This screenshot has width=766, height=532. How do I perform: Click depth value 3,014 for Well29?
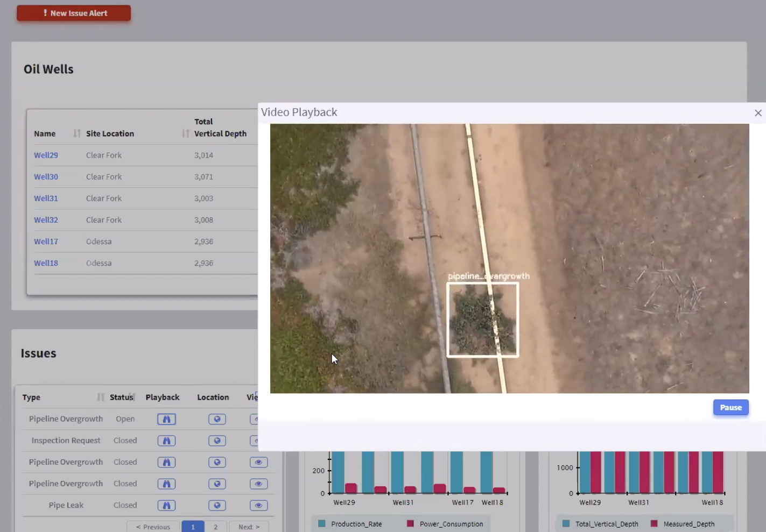(x=203, y=155)
